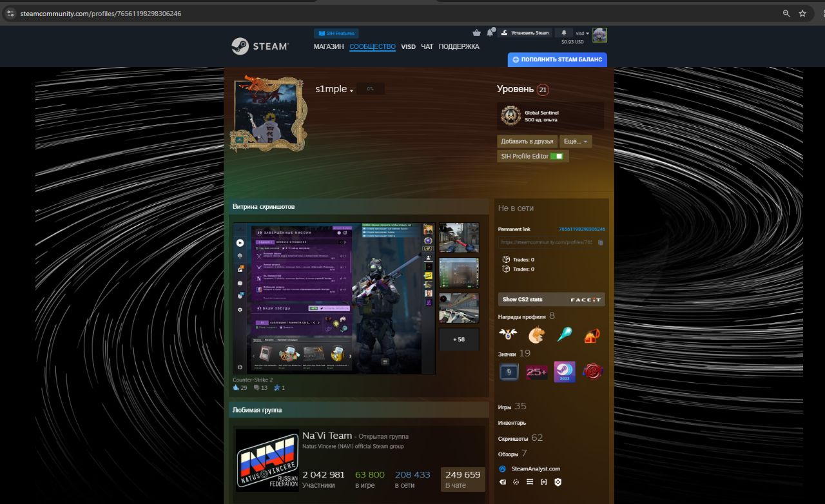Screen dimensions: 825x504
Task: Open the SteamAnalyst.com link
Action: [536, 469]
